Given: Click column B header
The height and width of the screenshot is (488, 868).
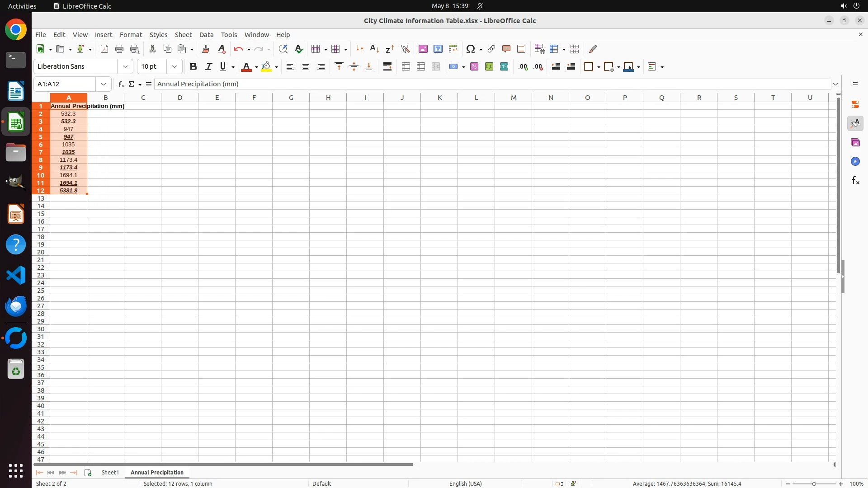Looking at the screenshot, I should click(x=106, y=98).
